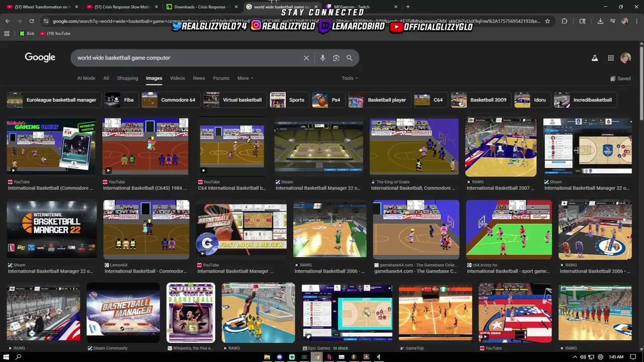Click the magnifier search submit icon
This screenshot has height=362, width=644.
349,58
